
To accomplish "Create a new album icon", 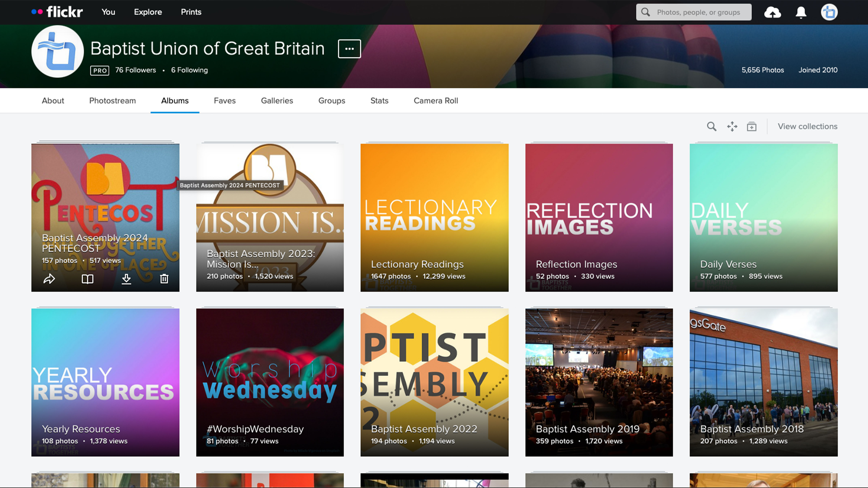I will 751,127.
